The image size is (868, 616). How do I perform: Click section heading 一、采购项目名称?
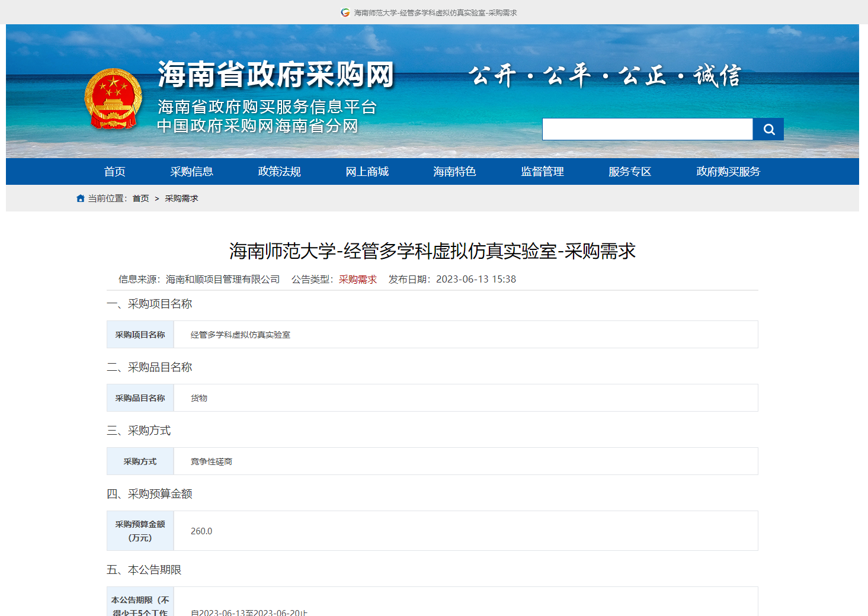(149, 304)
